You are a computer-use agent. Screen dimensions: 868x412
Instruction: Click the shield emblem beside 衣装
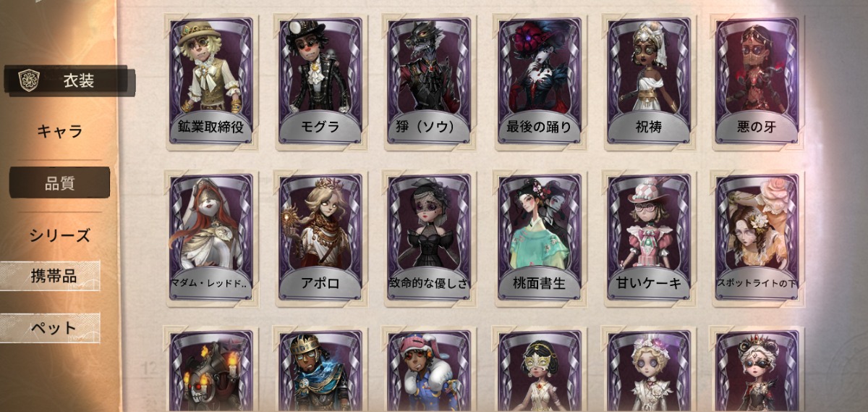[x=28, y=80]
